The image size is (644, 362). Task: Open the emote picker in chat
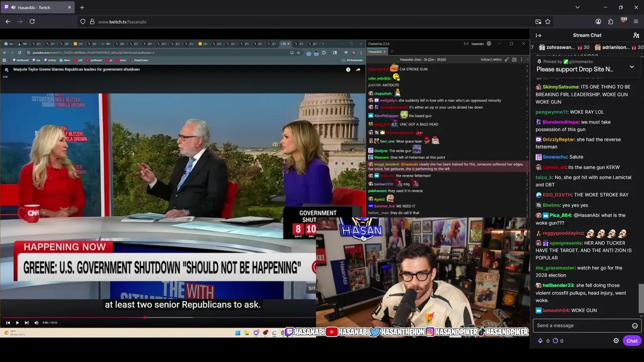point(635,326)
